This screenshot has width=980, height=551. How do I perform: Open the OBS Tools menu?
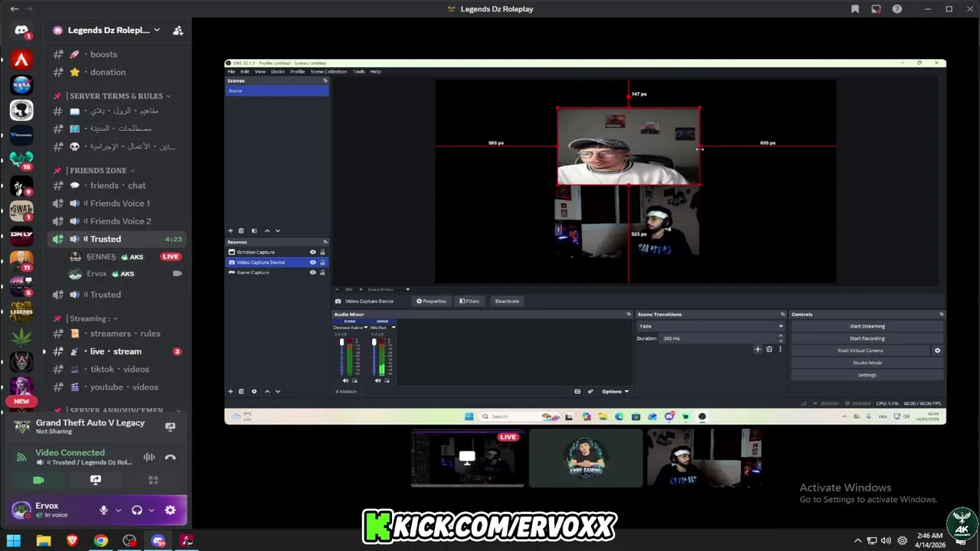(359, 71)
